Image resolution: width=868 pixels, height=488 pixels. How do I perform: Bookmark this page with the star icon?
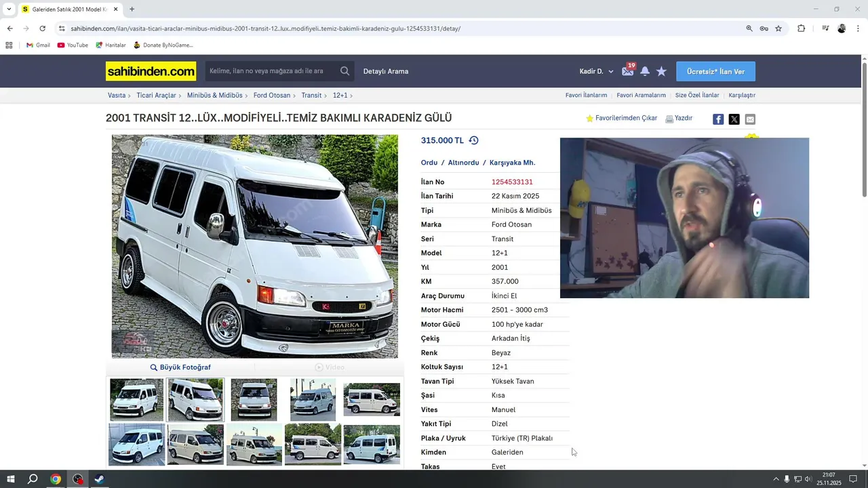pos(778,28)
